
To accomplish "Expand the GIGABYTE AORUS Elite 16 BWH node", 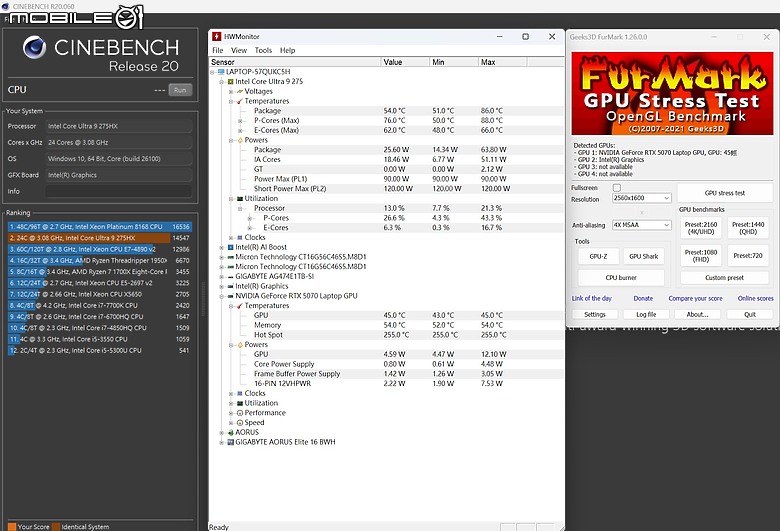I will (x=222, y=442).
